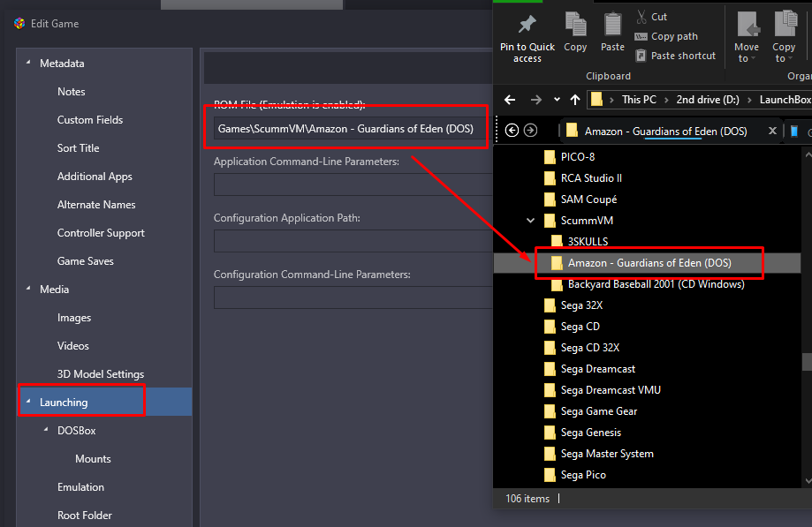
Task: Click the folder tree vertical scrollbar
Action: (807, 362)
